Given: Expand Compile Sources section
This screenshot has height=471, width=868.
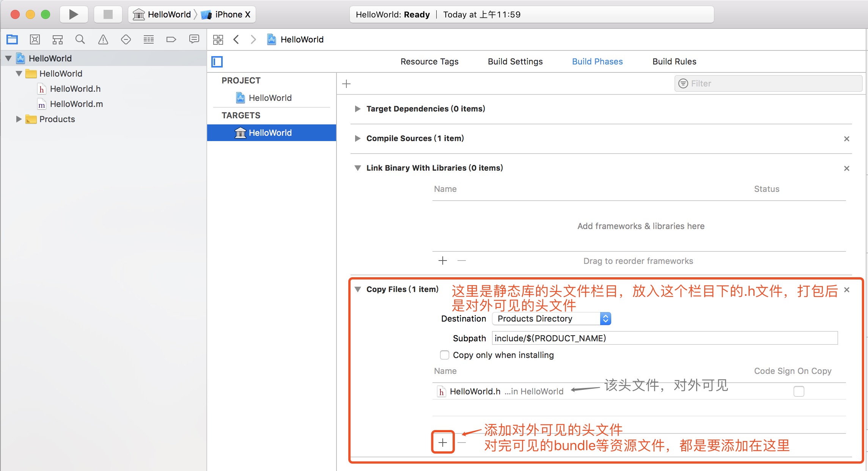Looking at the screenshot, I should point(357,138).
